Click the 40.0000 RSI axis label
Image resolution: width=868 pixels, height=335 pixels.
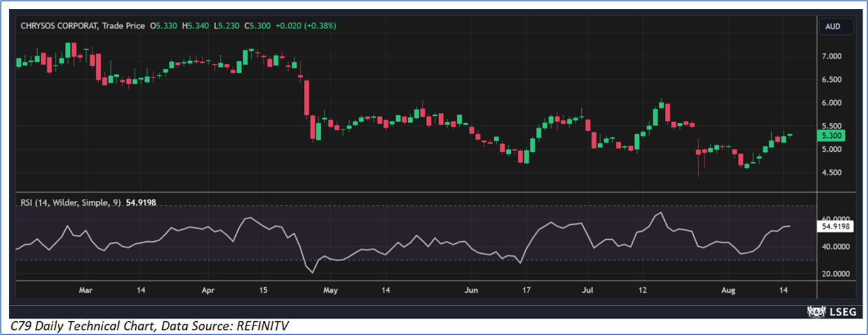click(836, 247)
